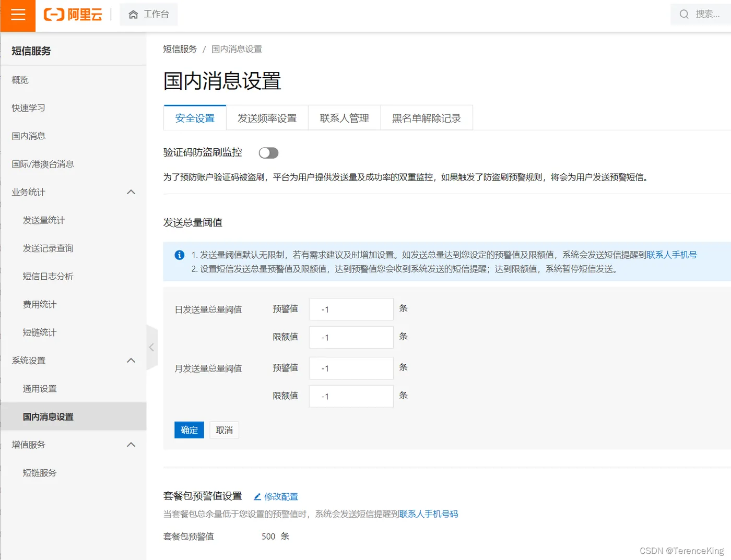
Task: Click the 发送总量阈值 section heading
Action: coord(193,222)
